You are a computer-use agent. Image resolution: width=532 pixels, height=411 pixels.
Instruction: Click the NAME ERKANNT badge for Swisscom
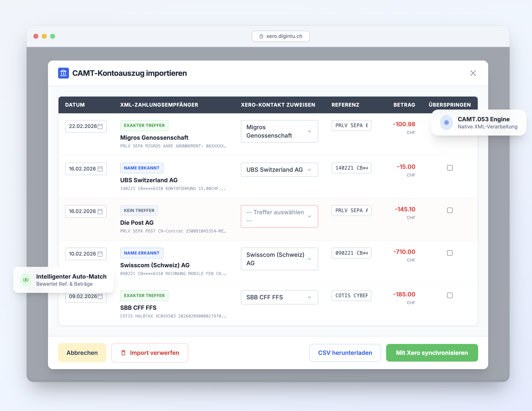141,253
